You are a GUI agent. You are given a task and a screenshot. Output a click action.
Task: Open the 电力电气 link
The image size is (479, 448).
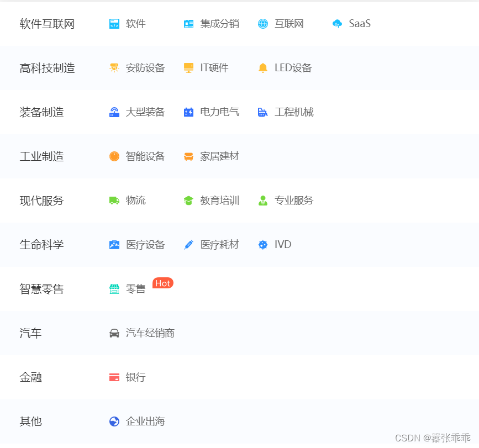click(x=220, y=112)
